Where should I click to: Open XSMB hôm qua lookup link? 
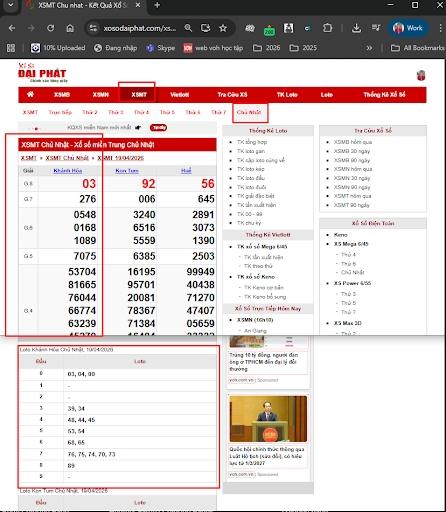tap(353, 142)
